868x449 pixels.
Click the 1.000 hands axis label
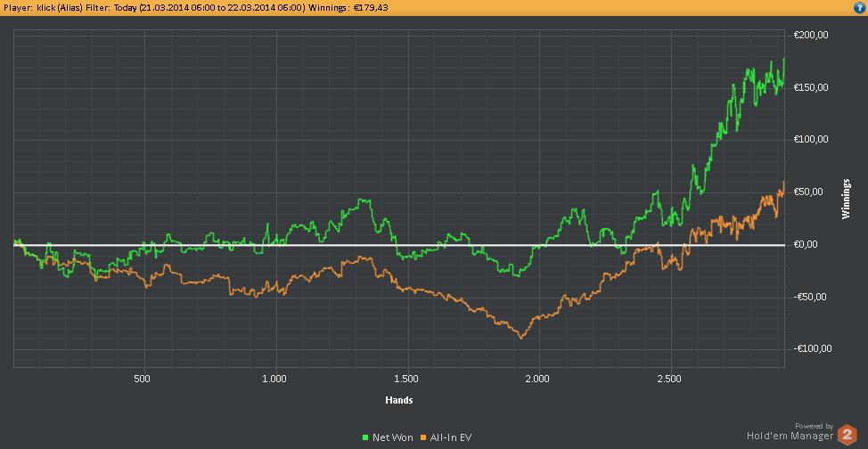point(275,380)
